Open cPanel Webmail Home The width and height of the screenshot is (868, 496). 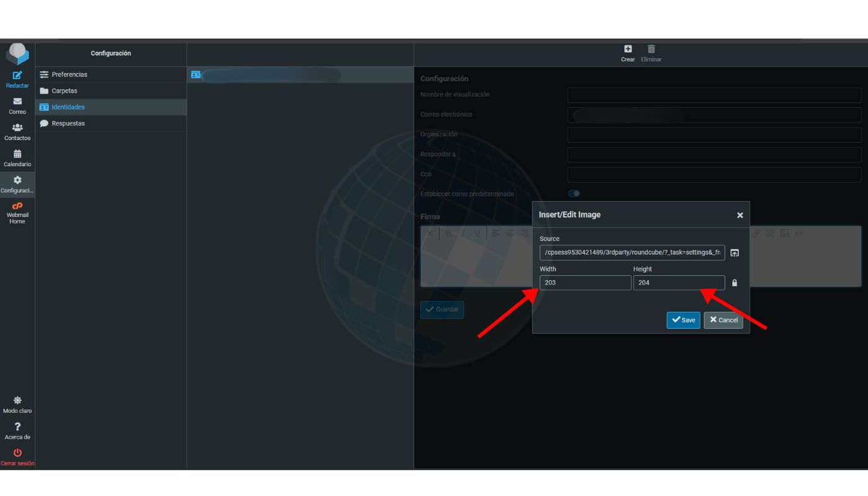point(17,207)
